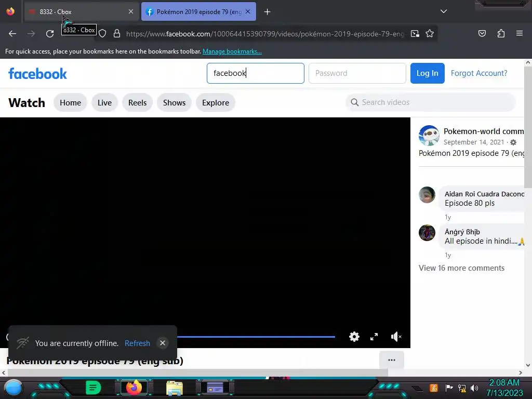Open the green notes app in taskbar
Screen dimensions: 532x399
pyautogui.click(x=94, y=388)
